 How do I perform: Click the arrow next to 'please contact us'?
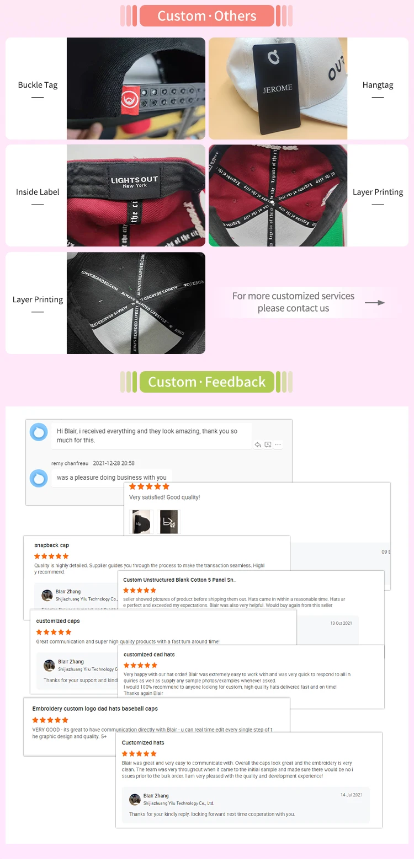click(x=375, y=303)
